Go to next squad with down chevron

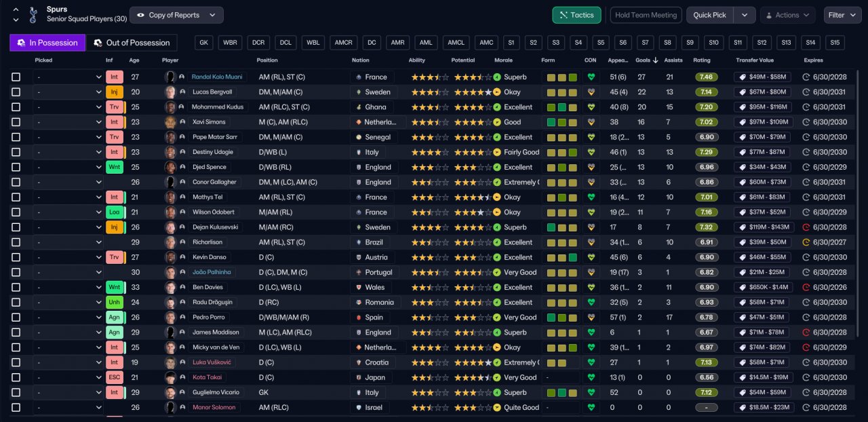click(x=16, y=20)
